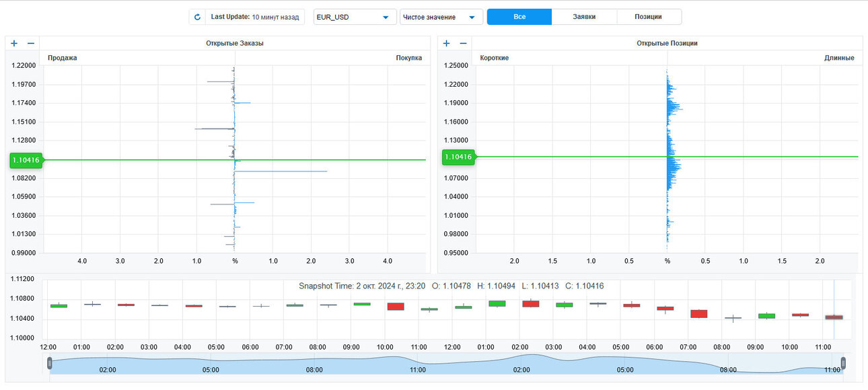Viewport: 868px width, 390px height.
Task: Zoom in the Открытые Заказы chart
Action: click(14, 43)
